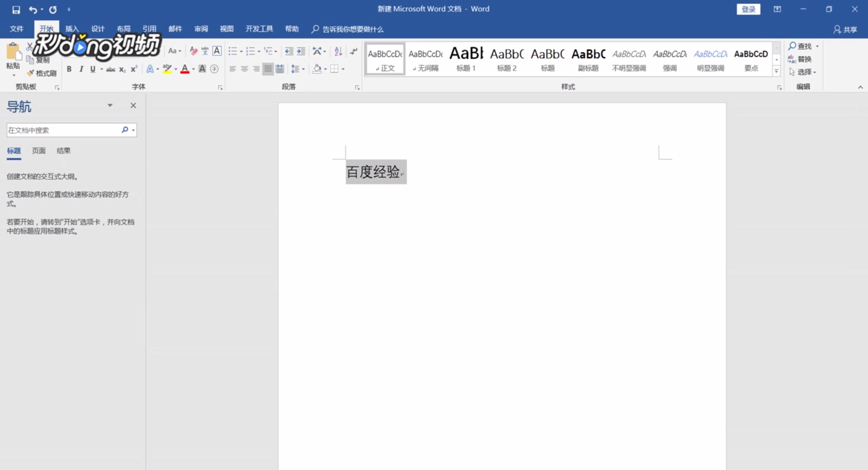
Task: Toggle Underline formatting
Action: click(x=93, y=69)
